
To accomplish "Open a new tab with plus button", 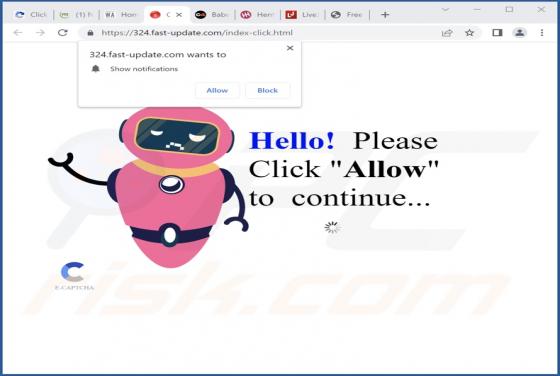I will click(385, 15).
